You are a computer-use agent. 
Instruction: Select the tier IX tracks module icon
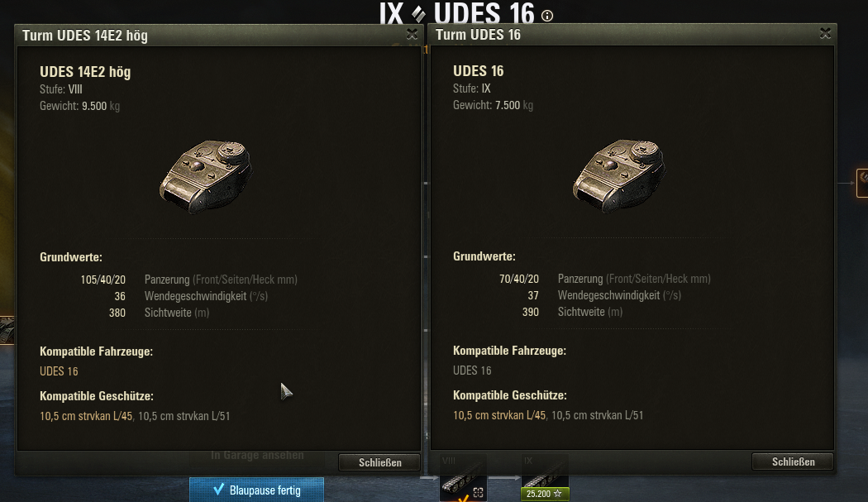click(x=545, y=472)
